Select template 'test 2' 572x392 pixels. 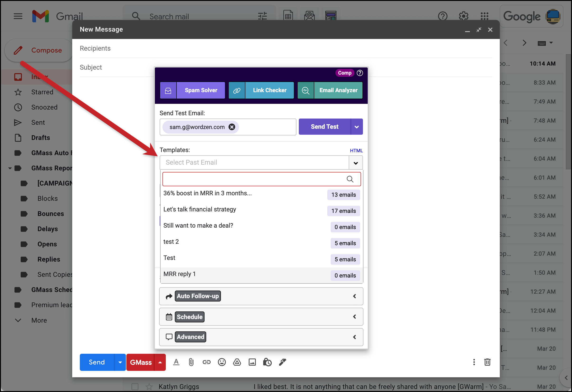tap(262, 243)
